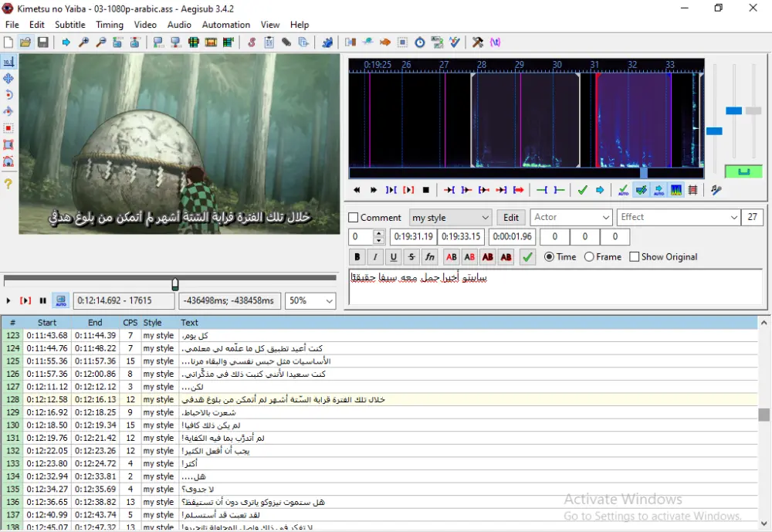Apply bold formatting to subtitle

coord(357,256)
